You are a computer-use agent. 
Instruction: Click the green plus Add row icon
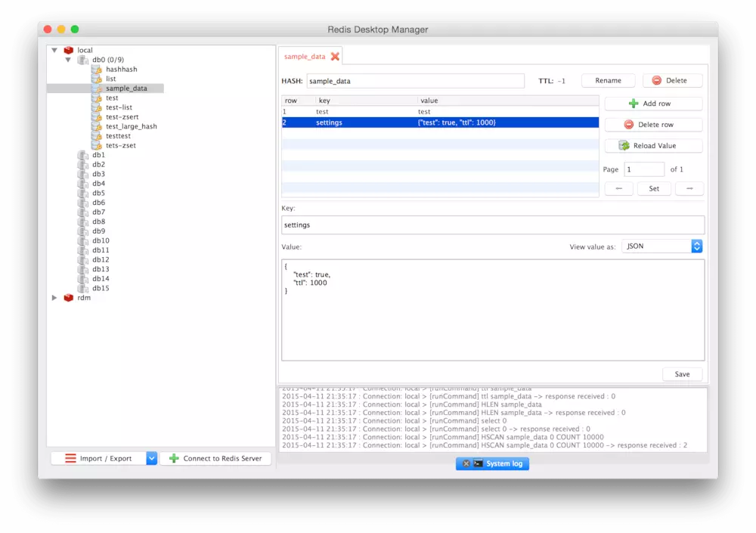pos(634,104)
